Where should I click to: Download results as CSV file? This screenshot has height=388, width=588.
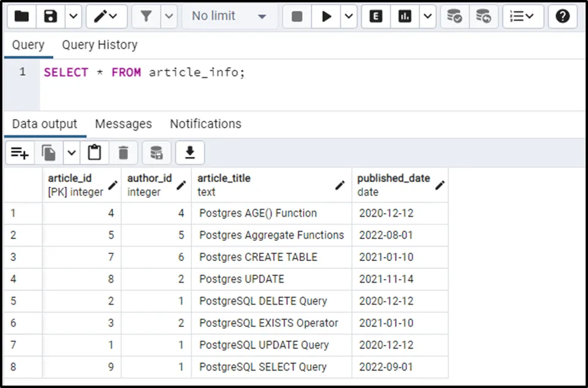pyautogui.click(x=190, y=153)
